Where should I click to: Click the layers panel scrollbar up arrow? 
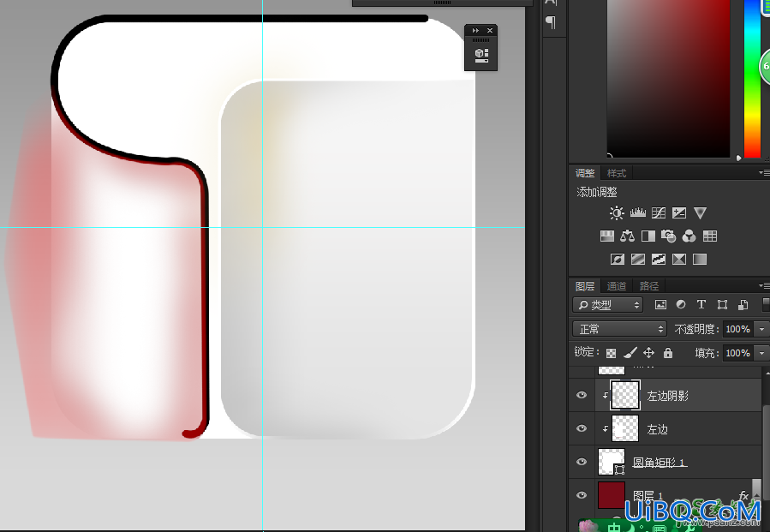[767, 374]
